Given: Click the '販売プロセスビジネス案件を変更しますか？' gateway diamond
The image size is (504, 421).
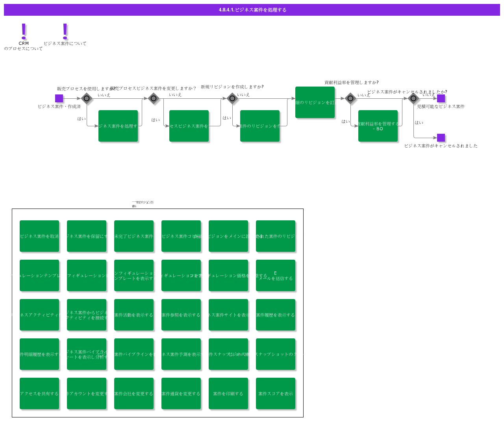Looking at the screenshot, I should pyautogui.click(x=154, y=98).
